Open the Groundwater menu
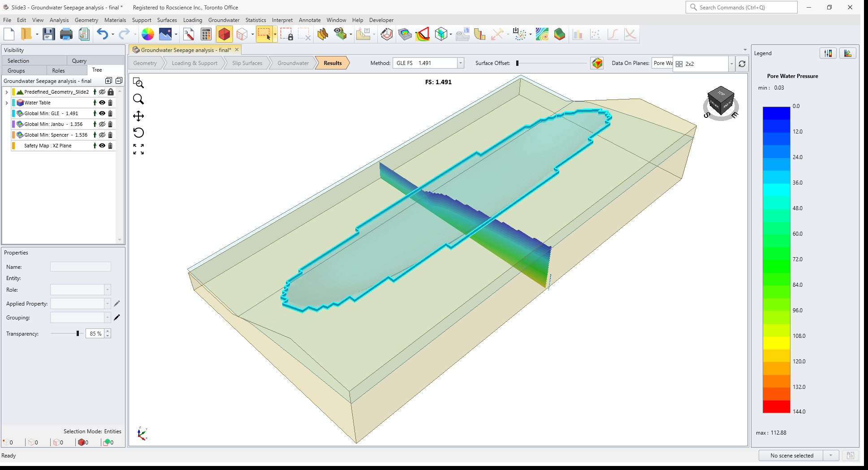 pyautogui.click(x=224, y=20)
